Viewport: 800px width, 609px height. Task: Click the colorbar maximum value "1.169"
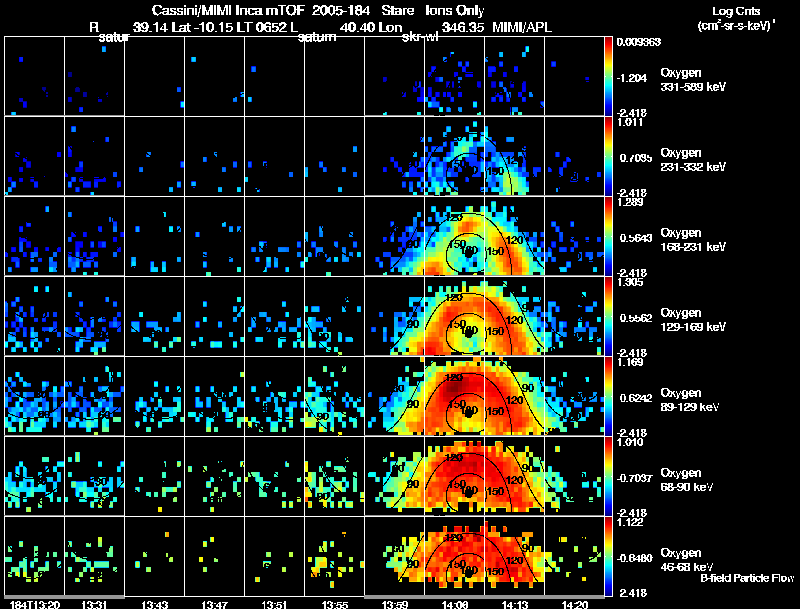click(630, 362)
